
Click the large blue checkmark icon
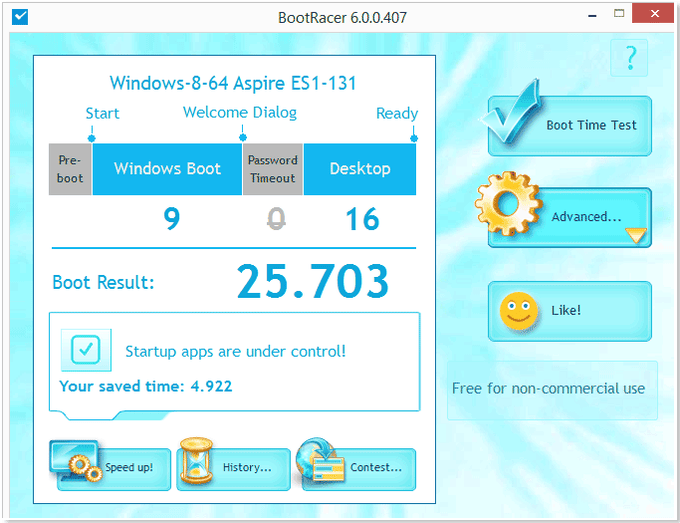tap(512, 112)
